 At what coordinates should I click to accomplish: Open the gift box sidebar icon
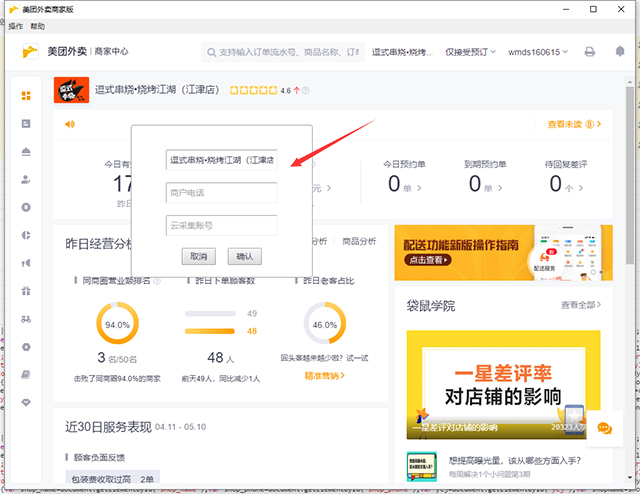click(x=26, y=291)
